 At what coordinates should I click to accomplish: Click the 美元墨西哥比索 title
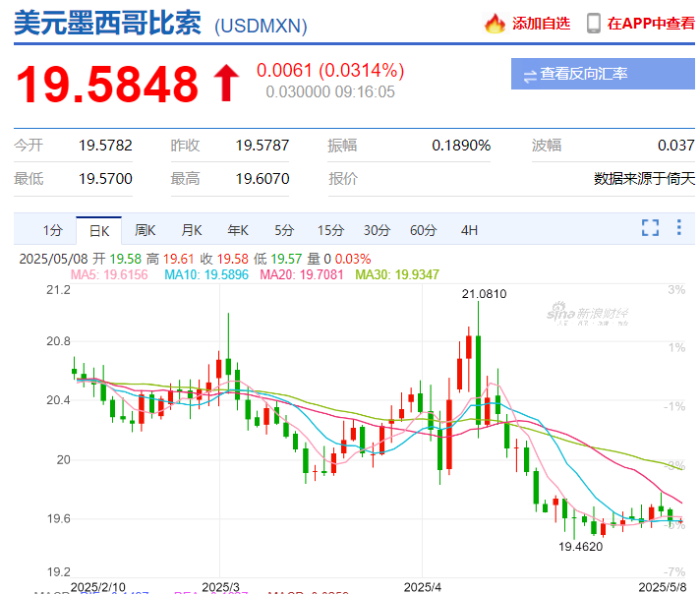click(107, 24)
